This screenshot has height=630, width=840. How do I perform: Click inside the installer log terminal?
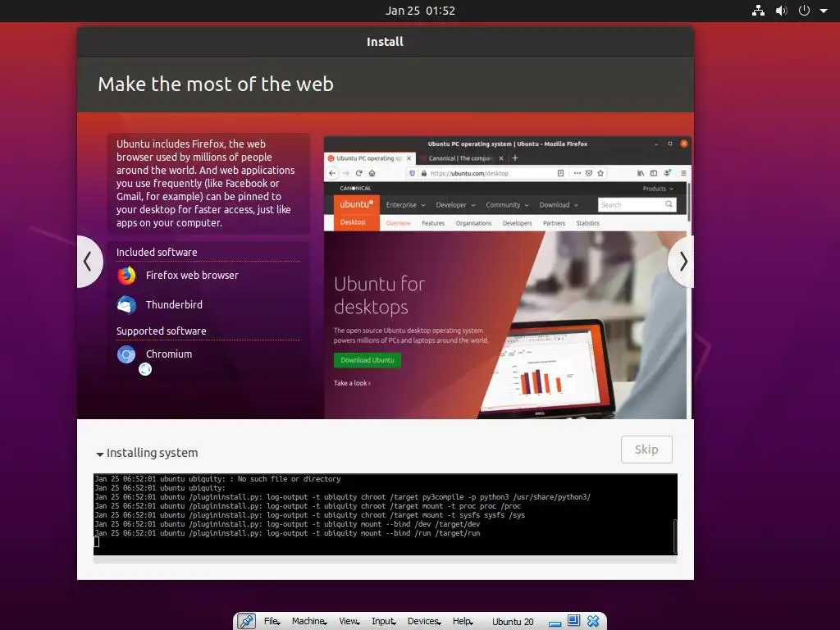coord(383,514)
